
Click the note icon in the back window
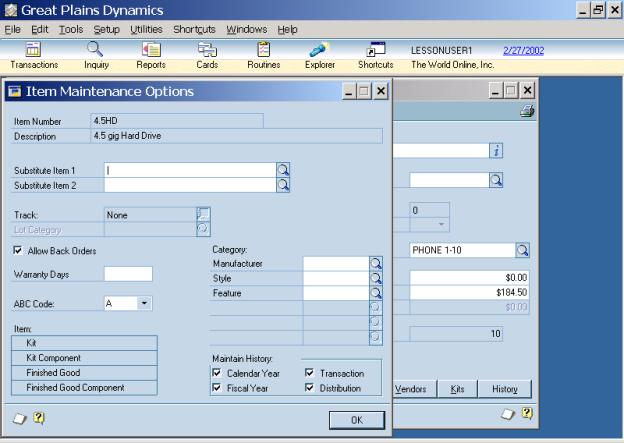tap(508, 415)
